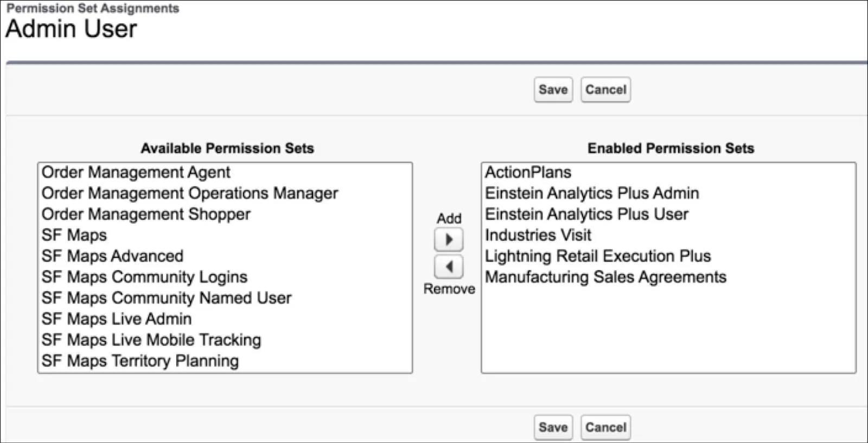Click the Add arrow icon

point(448,239)
